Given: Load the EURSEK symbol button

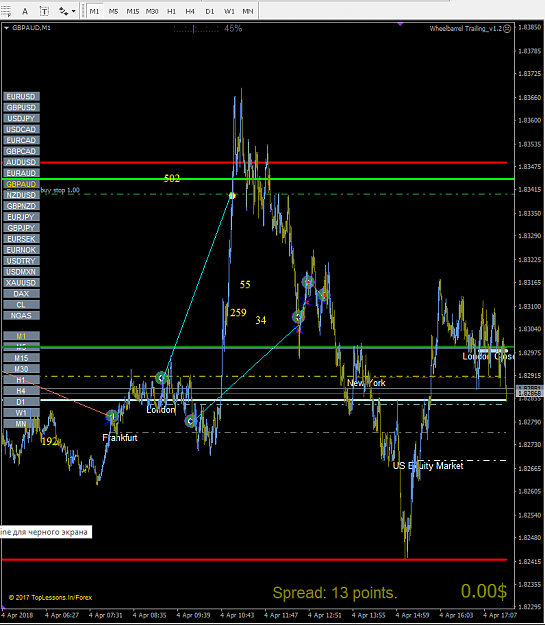Looking at the screenshot, I should click(21, 239).
